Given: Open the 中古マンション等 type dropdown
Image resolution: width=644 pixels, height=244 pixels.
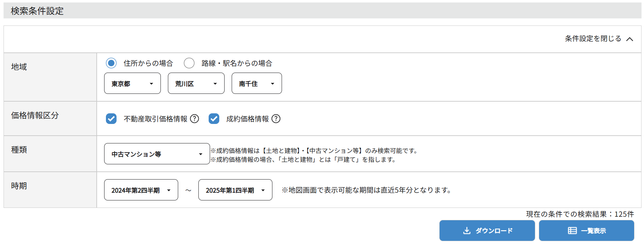Looking at the screenshot, I should 157,154.
